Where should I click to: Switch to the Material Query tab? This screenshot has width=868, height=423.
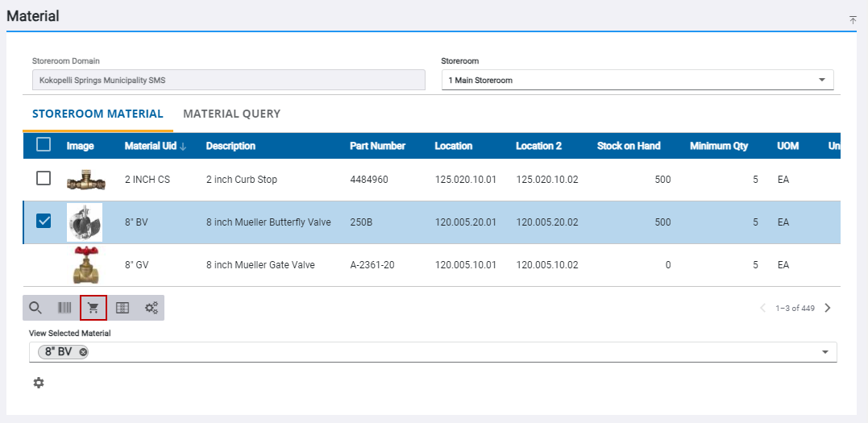(x=231, y=114)
